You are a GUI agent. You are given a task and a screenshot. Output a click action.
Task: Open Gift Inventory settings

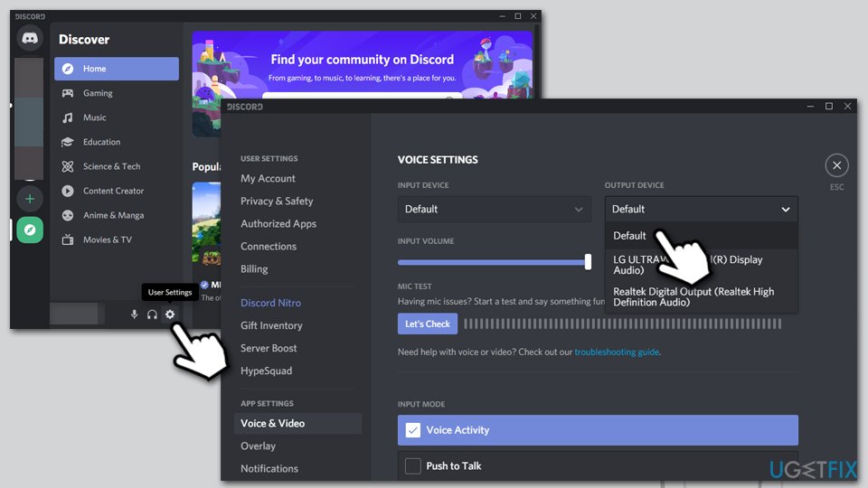[x=271, y=325]
